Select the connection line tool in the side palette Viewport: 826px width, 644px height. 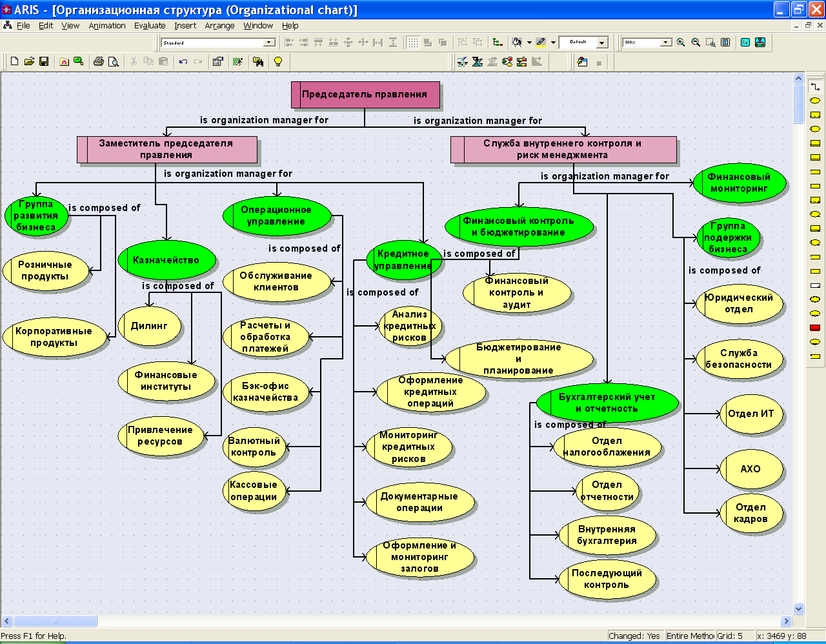point(815,86)
